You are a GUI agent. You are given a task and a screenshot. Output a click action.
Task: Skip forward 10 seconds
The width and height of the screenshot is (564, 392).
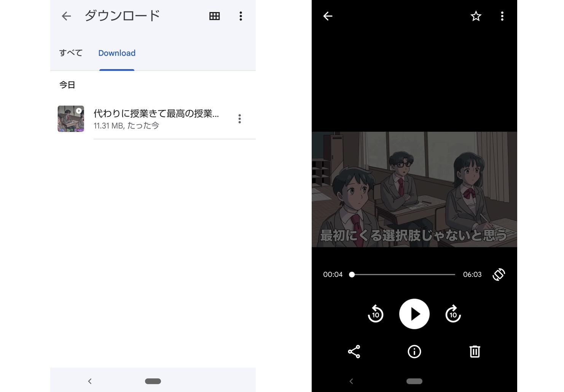(453, 314)
